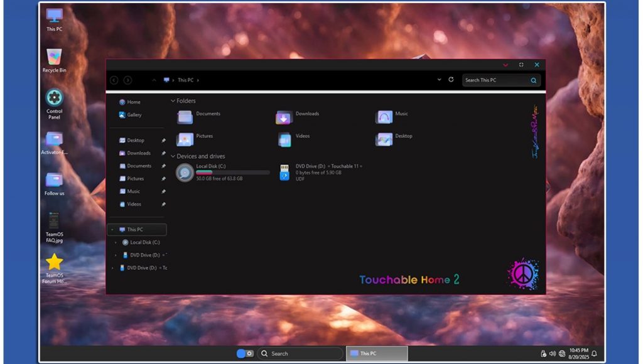Click the This PC taskbar button

coord(377,353)
